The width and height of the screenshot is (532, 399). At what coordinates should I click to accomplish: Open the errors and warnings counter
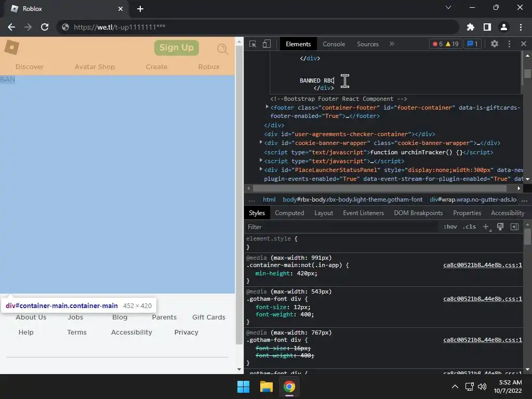(x=445, y=44)
